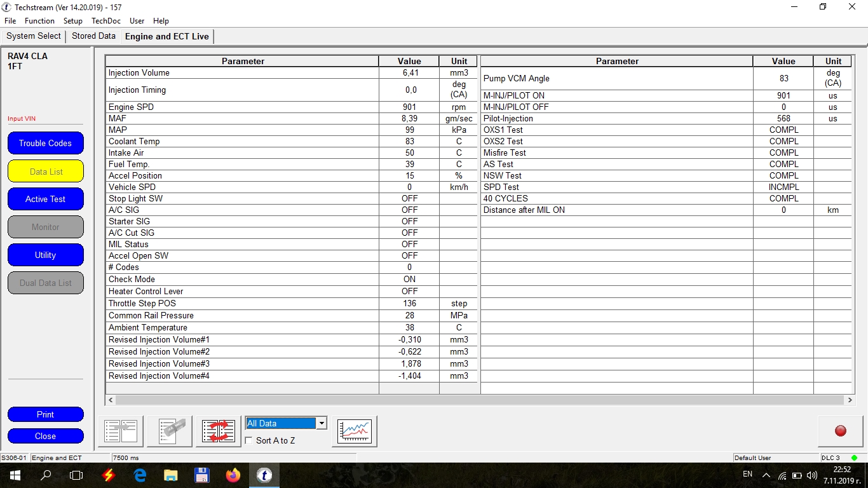Screen dimensions: 868x488
Task: Click the pencil-and-list edit icon in bottom toolbar
Action: tap(170, 431)
